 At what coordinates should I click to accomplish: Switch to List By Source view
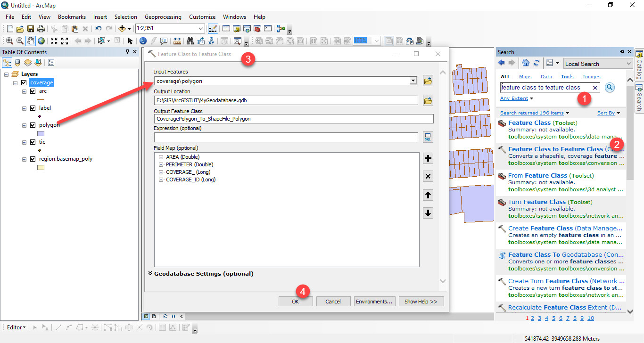coord(17,62)
